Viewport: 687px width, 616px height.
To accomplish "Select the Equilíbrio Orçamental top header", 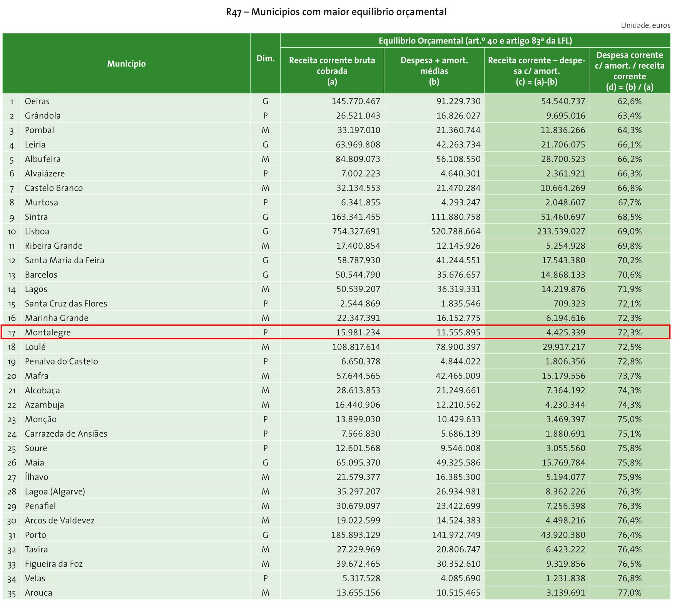I will point(475,41).
